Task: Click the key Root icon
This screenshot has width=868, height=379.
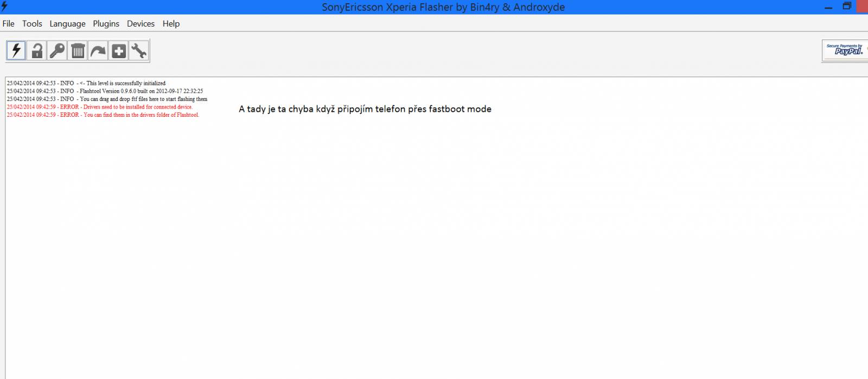Action: pos(57,50)
